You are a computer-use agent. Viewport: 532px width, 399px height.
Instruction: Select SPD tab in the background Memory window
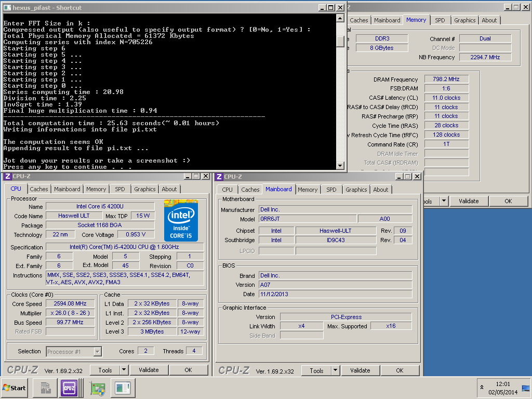click(440, 20)
